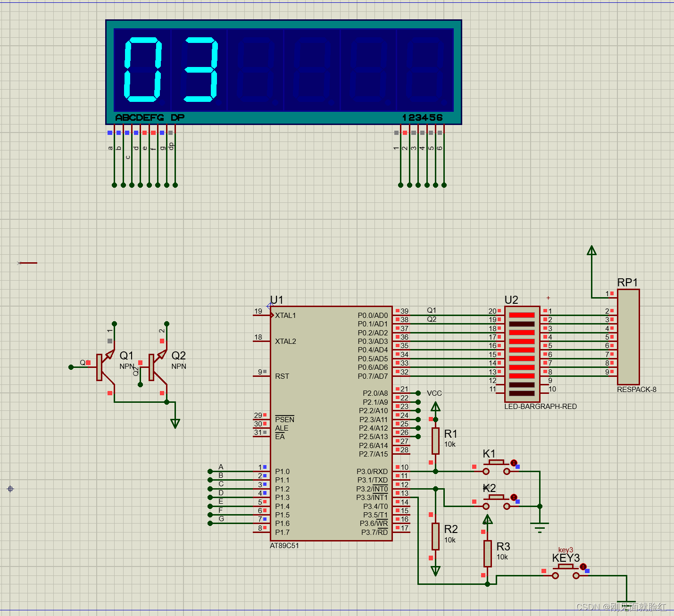Viewport: 674px width, 616px height.
Task: Click the U2 reference label
Action: (x=511, y=300)
